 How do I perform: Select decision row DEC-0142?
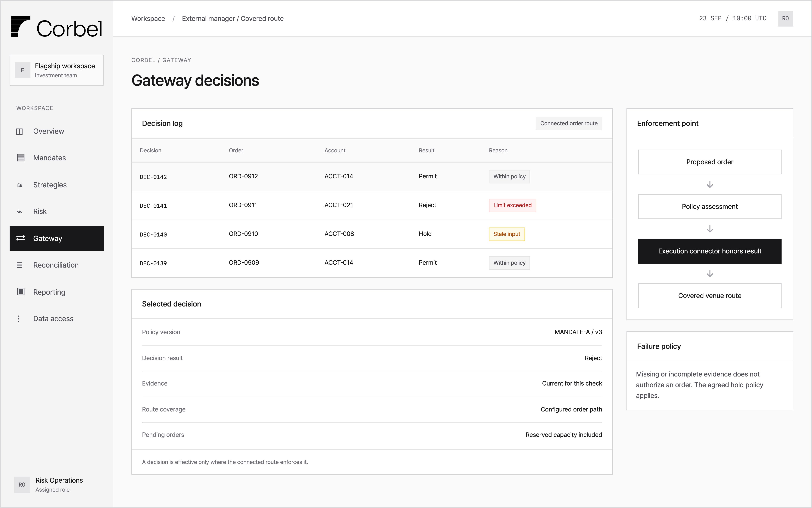pyautogui.click(x=372, y=177)
